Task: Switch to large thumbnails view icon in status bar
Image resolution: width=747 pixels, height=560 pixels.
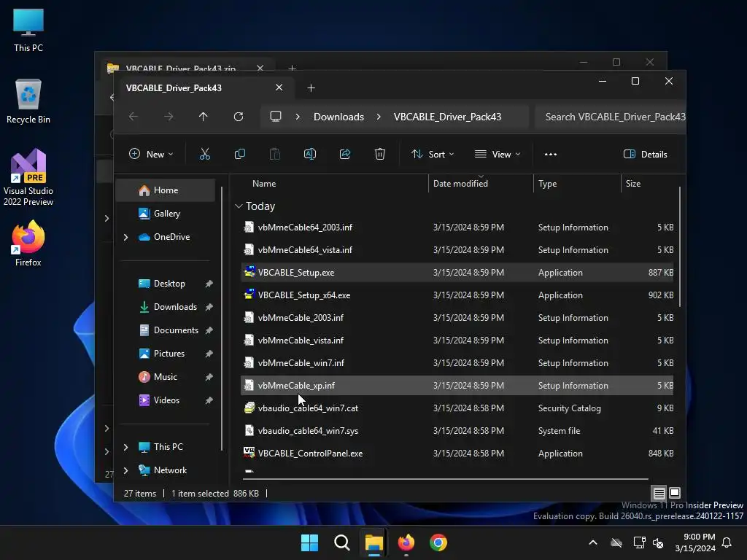Action: click(x=675, y=493)
